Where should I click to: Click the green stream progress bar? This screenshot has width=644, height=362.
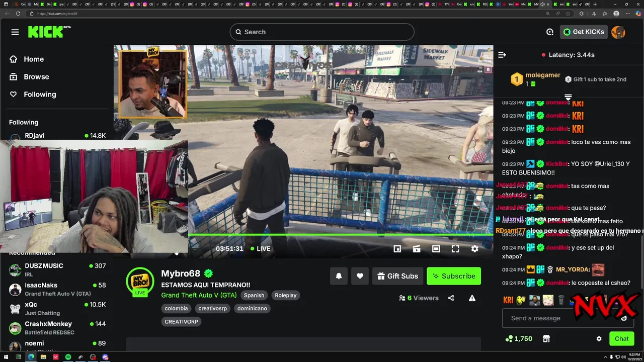(x=341, y=235)
